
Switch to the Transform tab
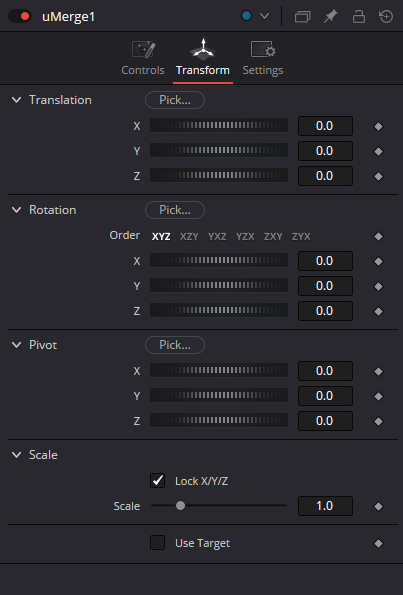click(203, 59)
